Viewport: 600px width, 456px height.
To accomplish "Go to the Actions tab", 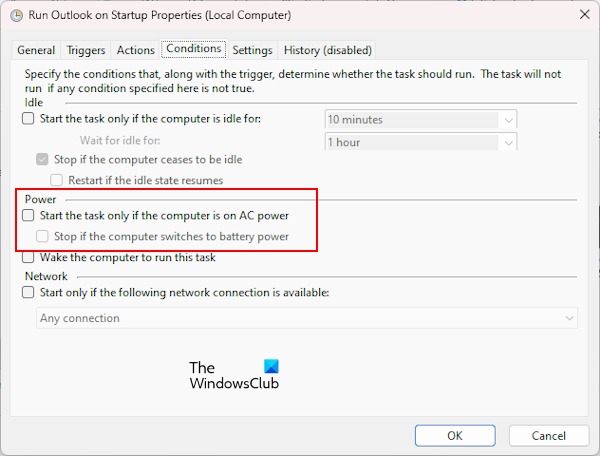I will (x=136, y=50).
